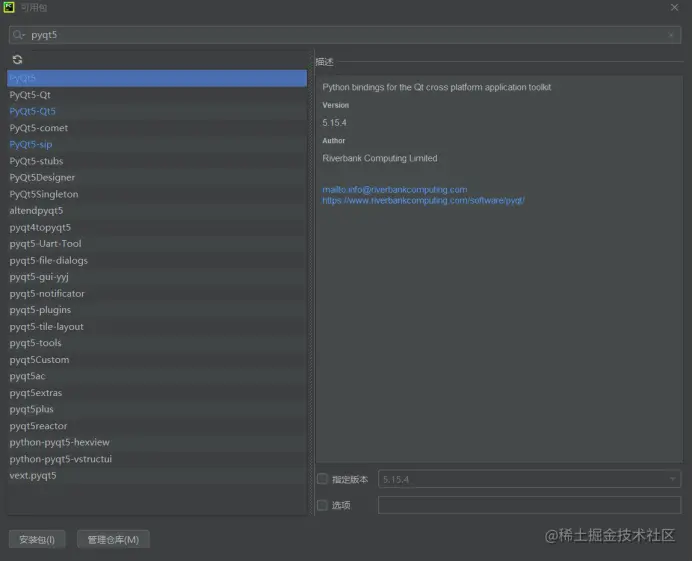Select pyqt5plus in the package list

coord(157,409)
